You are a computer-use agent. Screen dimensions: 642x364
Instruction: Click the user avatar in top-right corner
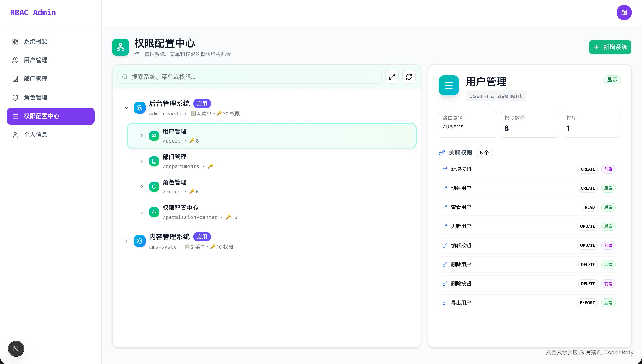click(x=624, y=13)
